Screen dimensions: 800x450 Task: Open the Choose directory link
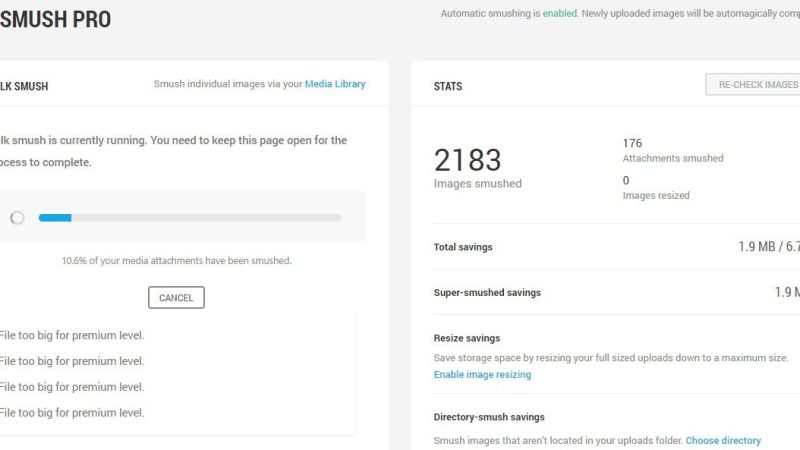pyautogui.click(x=723, y=440)
